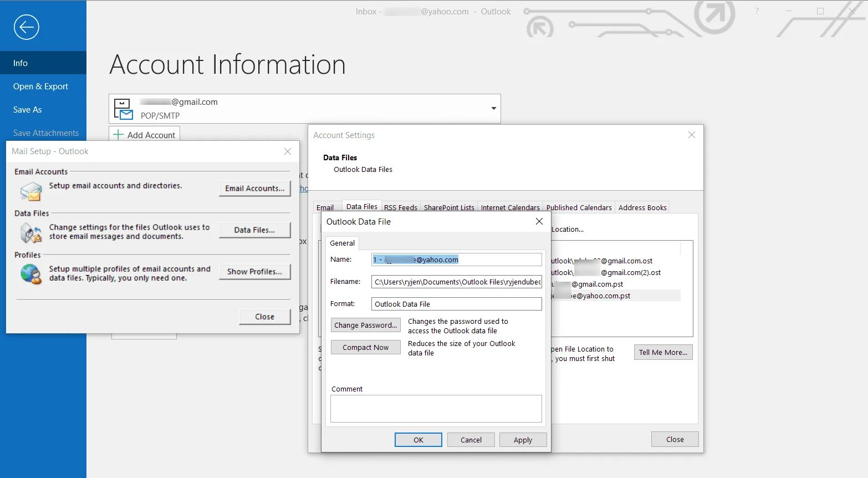This screenshot has width=868, height=478.
Task: Click the Name field in Outlook Data File
Action: tap(457, 260)
